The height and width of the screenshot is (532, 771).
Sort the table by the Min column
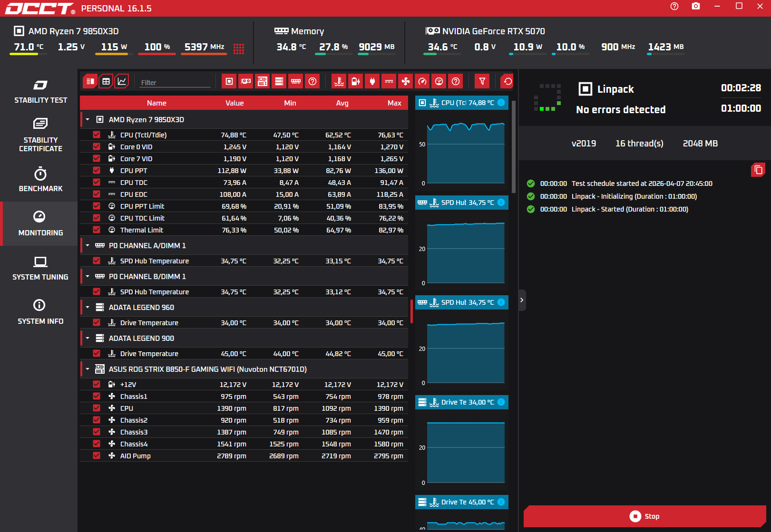[x=290, y=103]
